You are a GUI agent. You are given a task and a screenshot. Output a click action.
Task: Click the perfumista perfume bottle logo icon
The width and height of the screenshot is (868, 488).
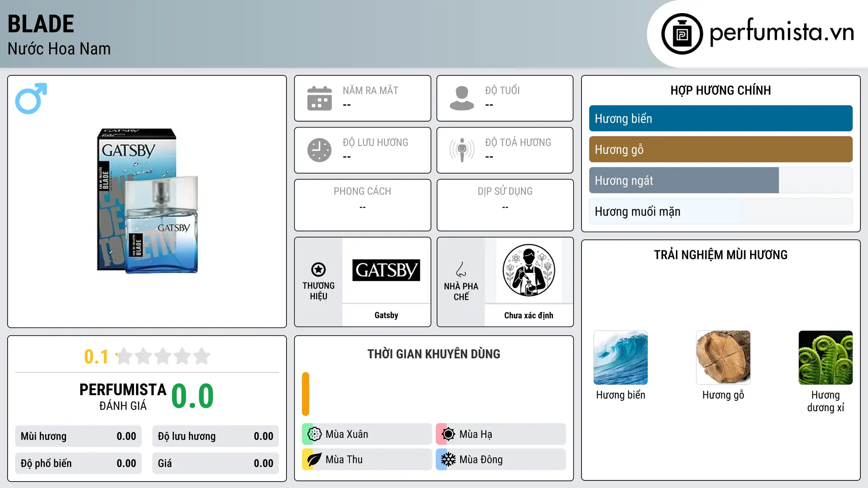tap(682, 34)
